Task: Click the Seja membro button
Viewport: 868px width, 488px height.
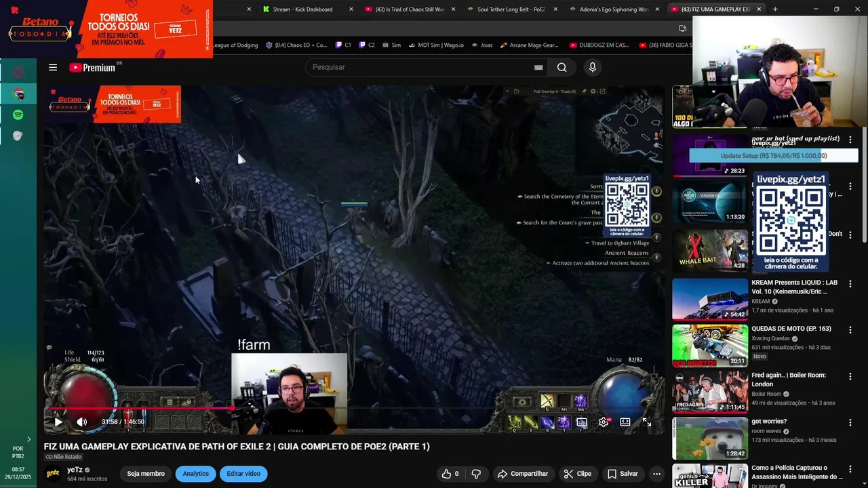Action: (146, 474)
